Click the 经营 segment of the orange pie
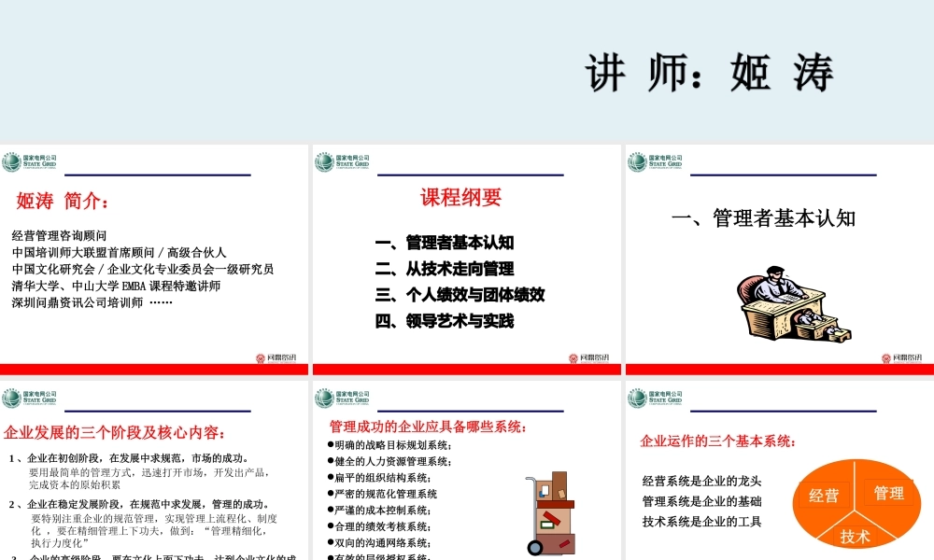Image resolution: width=934 pixels, height=560 pixels. [x=824, y=495]
